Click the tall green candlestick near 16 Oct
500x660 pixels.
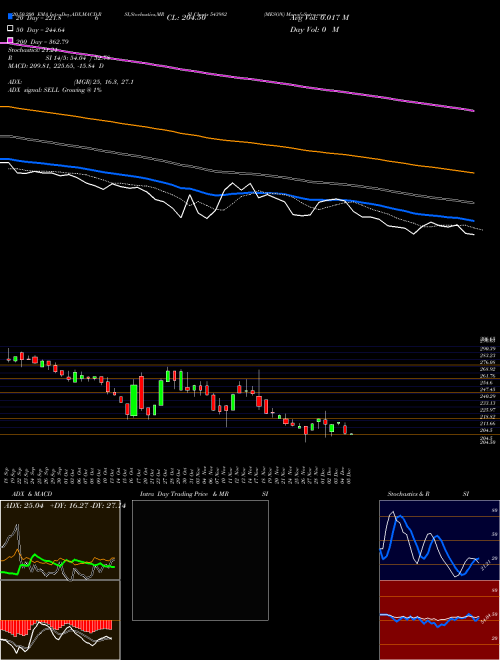coord(134,400)
